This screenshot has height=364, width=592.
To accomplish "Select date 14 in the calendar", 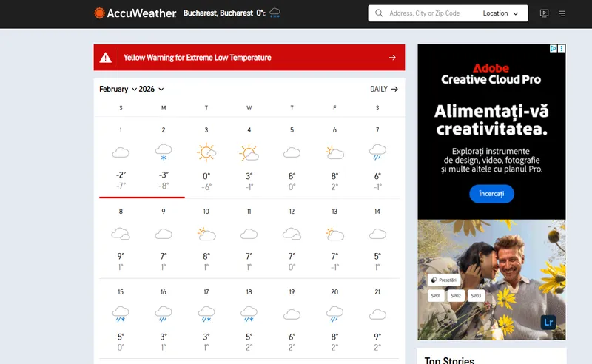I will (x=377, y=212).
